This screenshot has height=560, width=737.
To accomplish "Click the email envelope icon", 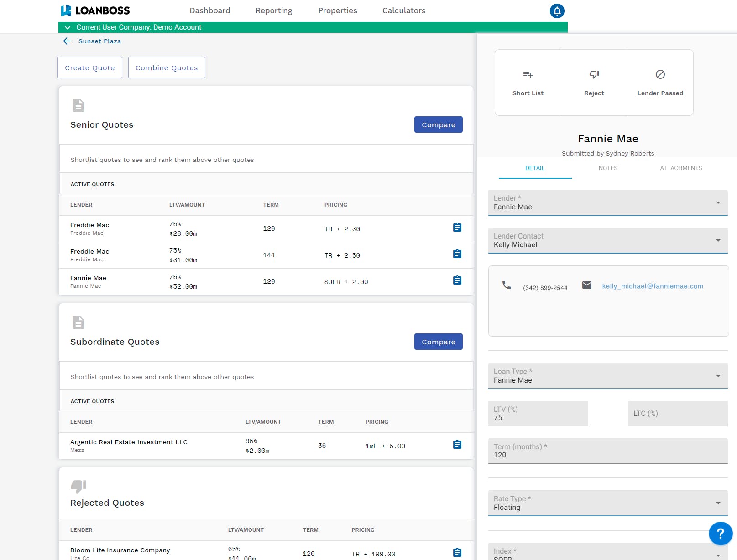I will [x=587, y=285].
